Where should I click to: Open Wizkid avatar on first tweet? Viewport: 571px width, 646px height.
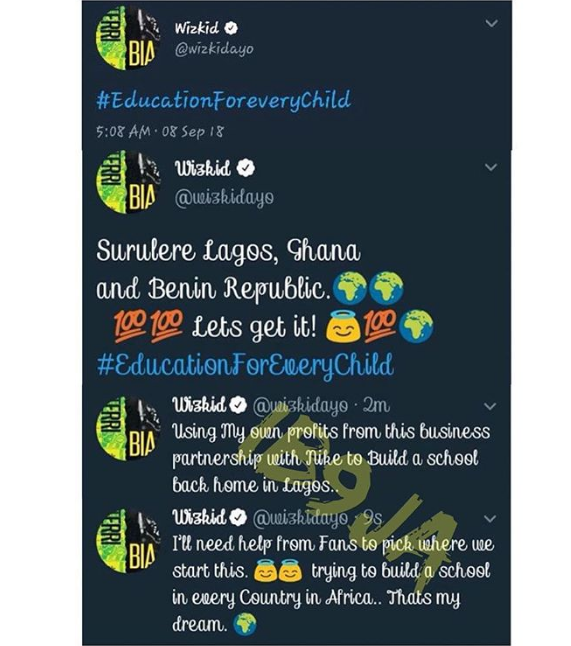(x=128, y=38)
